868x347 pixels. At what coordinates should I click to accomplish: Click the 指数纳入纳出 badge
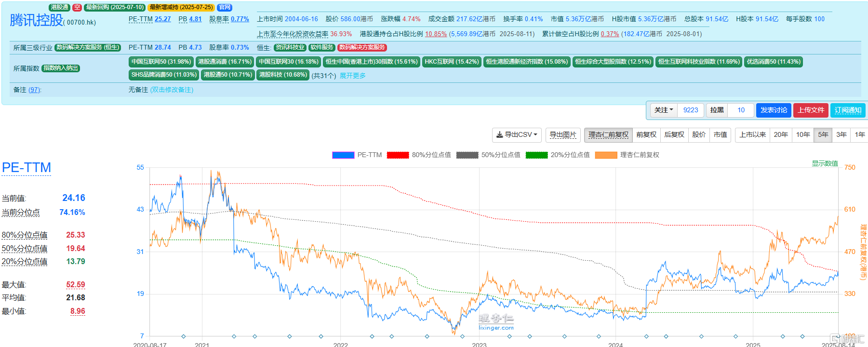61,68
